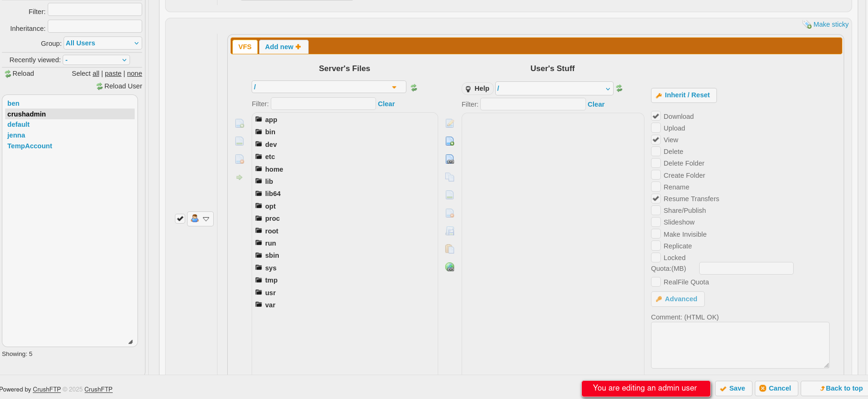
Task: Open the Recently viewed dropdown
Action: pyautogui.click(x=96, y=60)
